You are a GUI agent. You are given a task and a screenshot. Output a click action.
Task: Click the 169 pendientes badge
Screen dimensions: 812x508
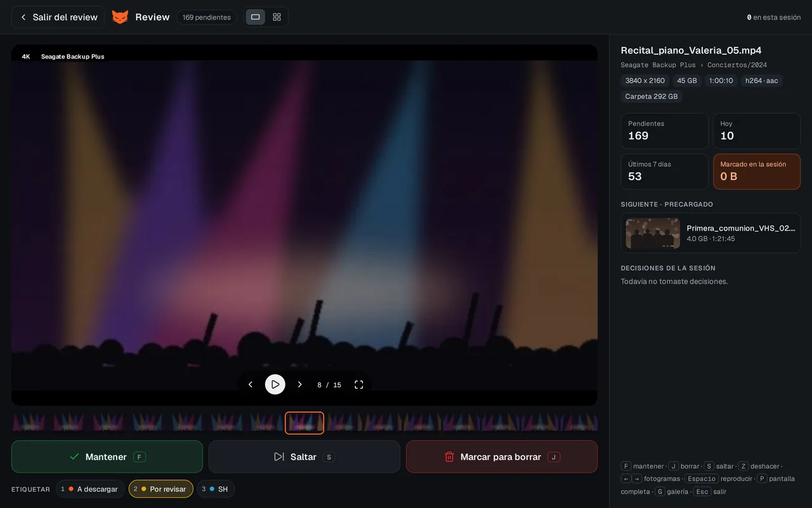207,17
